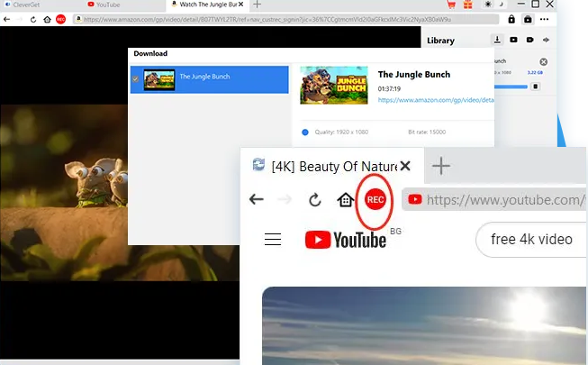Open a new tab in the top window

pos(258,5)
